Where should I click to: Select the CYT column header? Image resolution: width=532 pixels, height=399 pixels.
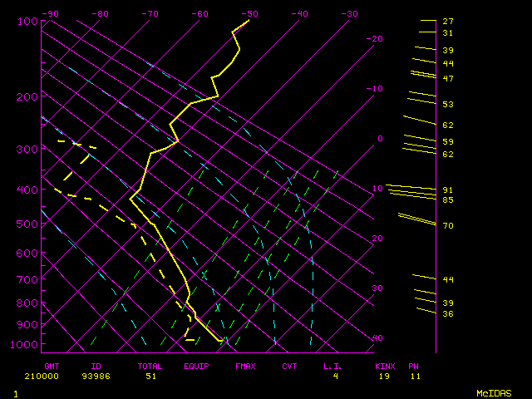[289, 366]
